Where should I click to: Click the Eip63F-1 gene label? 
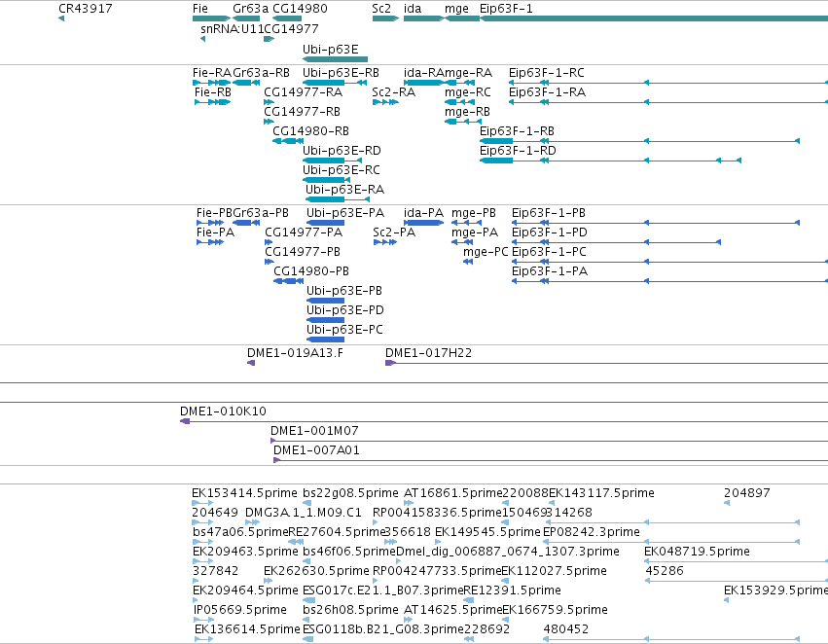click(506, 9)
